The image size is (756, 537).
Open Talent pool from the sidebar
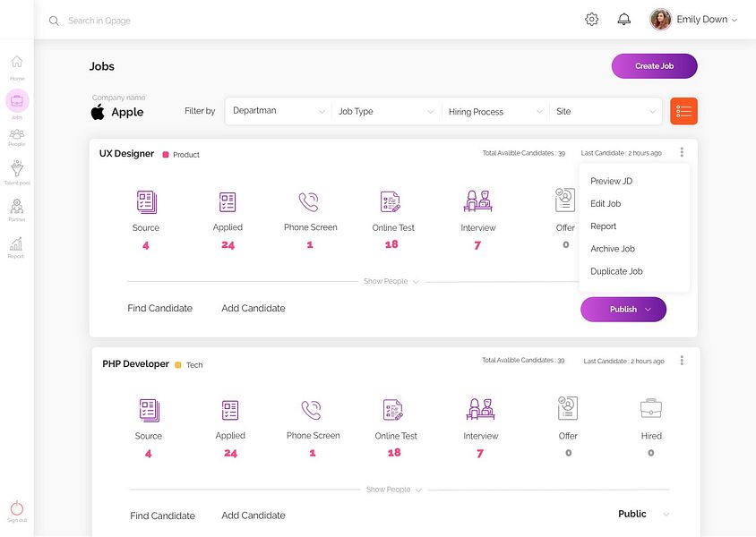[17, 168]
